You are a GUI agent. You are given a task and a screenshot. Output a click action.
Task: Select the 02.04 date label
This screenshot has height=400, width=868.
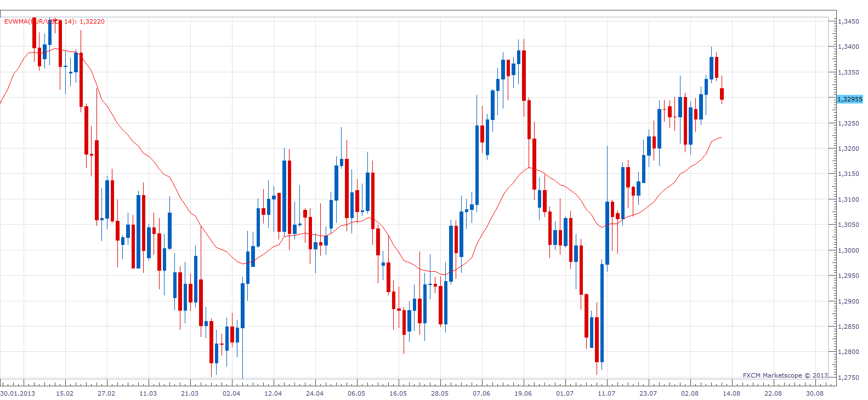pos(231,393)
